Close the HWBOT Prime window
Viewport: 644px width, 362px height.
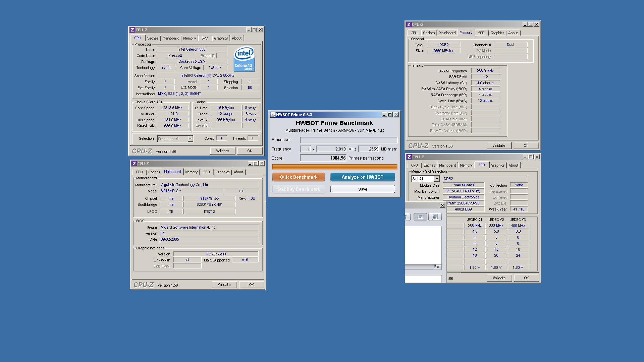396,115
